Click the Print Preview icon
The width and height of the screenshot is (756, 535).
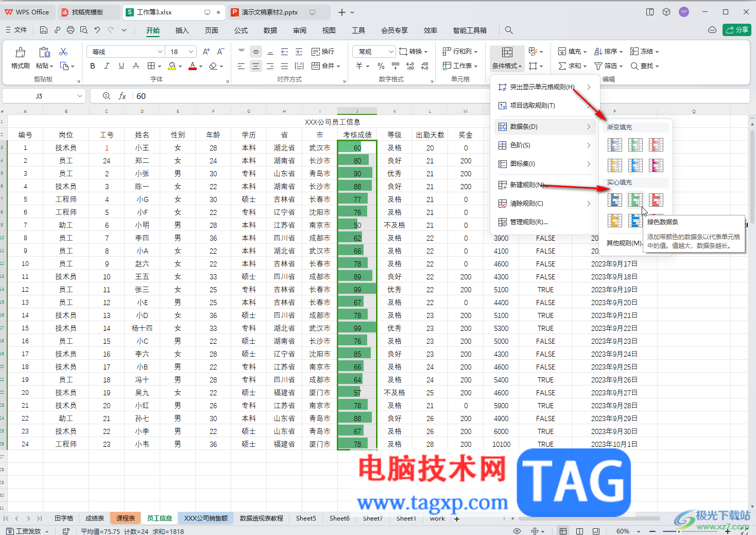(x=84, y=30)
